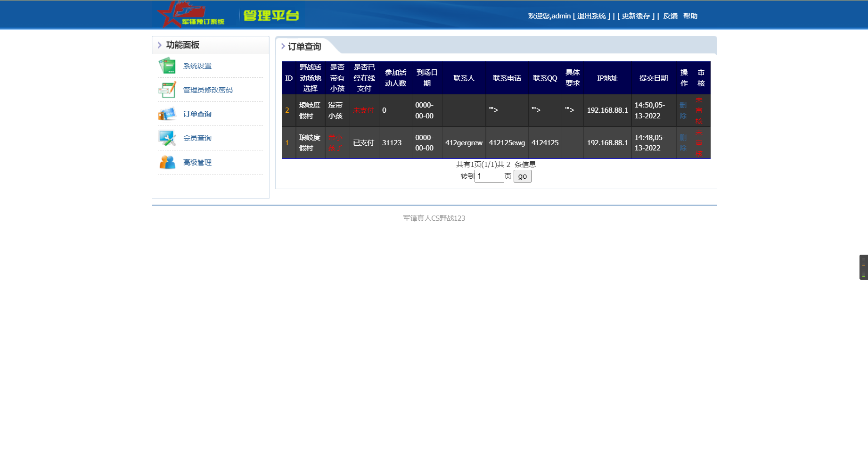
Task: Click the 联系电话 column header
Action: [507, 78]
